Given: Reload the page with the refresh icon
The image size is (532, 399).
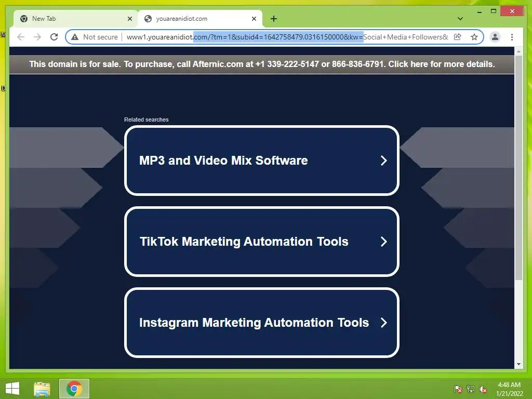Looking at the screenshot, I should pyautogui.click(x=54, y=37).
